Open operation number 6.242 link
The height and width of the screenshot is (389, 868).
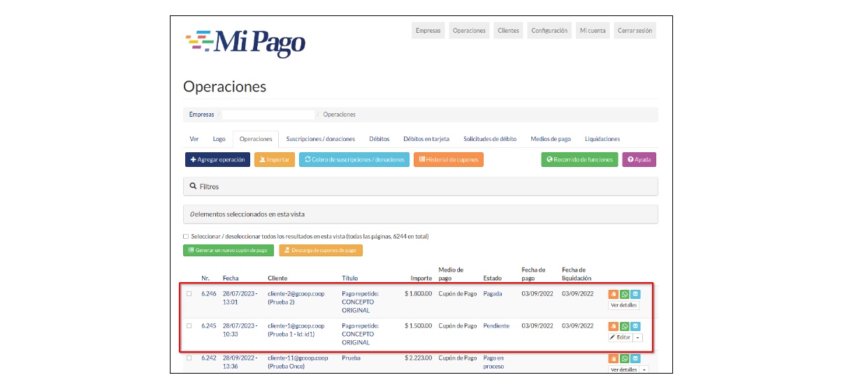coord(209,358)
